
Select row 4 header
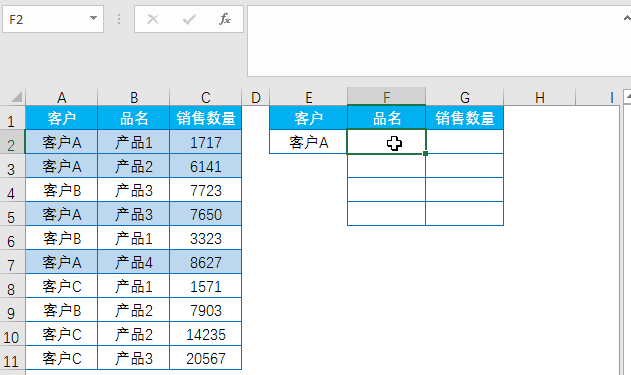[11, 190]
